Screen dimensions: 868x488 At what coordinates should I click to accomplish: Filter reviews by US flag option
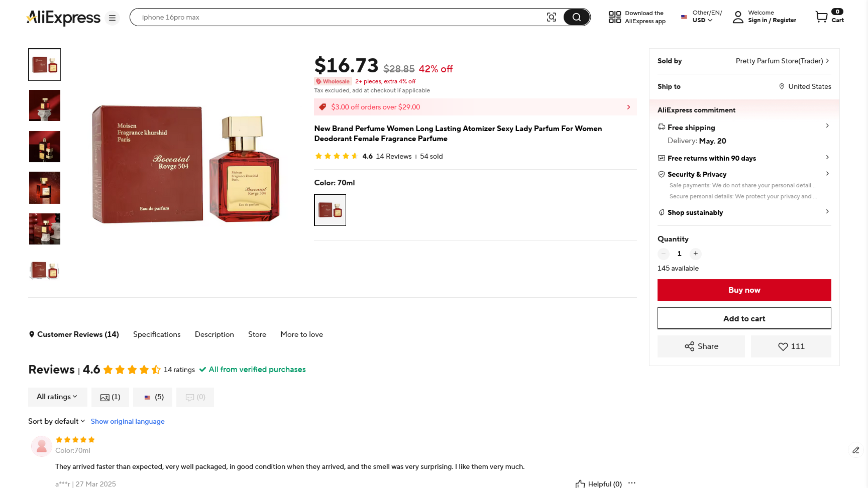(153, 397)
